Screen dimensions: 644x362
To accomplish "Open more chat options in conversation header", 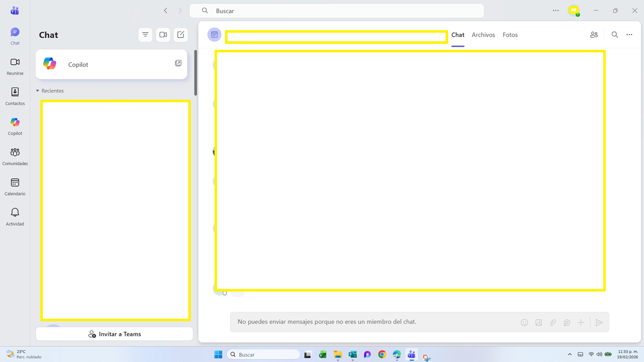I will 629,35.
